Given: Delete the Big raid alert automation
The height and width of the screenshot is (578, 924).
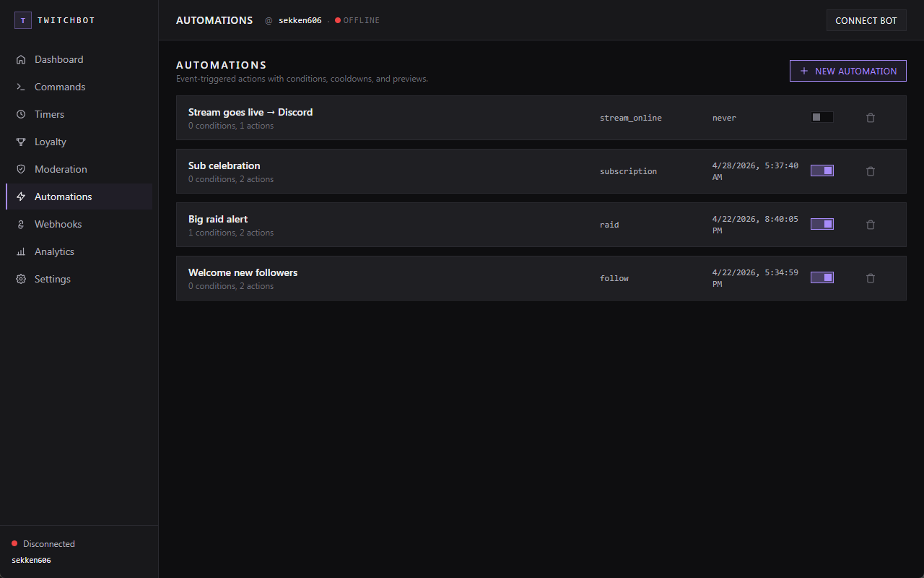Looking at the screenshot, I should tap(871, 225).
